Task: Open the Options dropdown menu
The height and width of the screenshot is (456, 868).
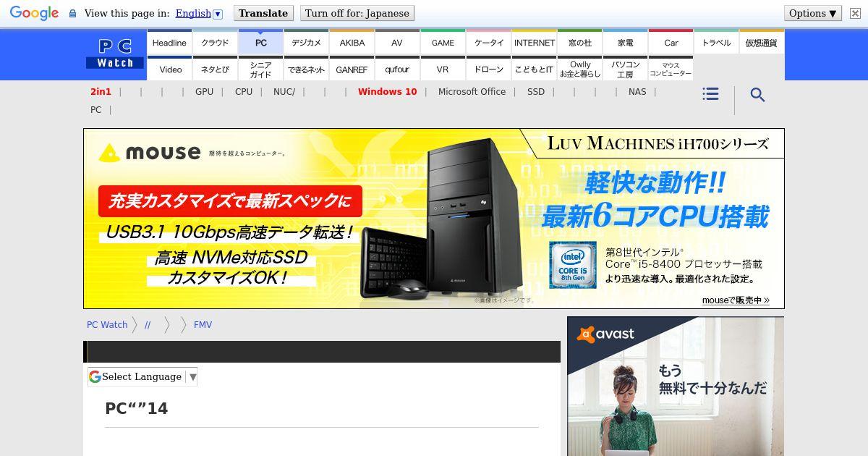Action: 813,13
